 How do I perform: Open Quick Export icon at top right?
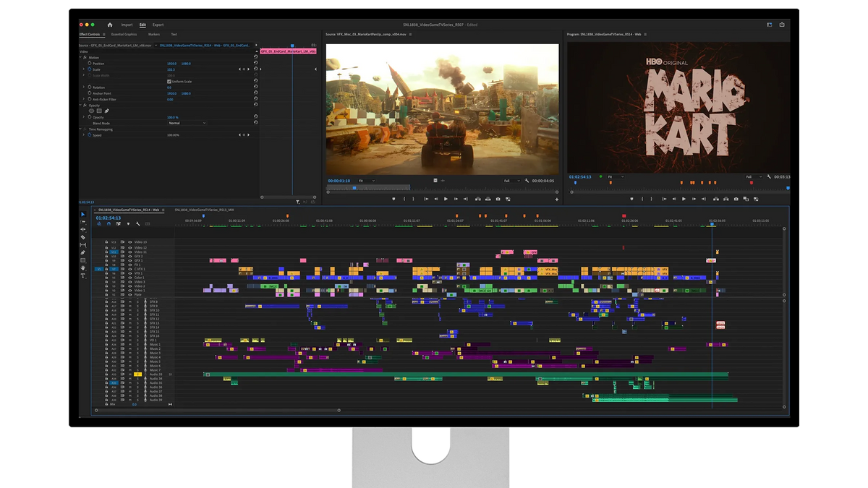(x=782, y=25)
